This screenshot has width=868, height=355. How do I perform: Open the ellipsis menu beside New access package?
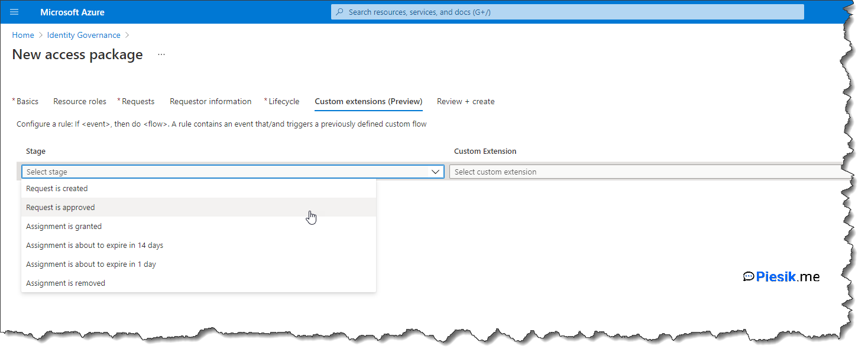coord(161,54)
